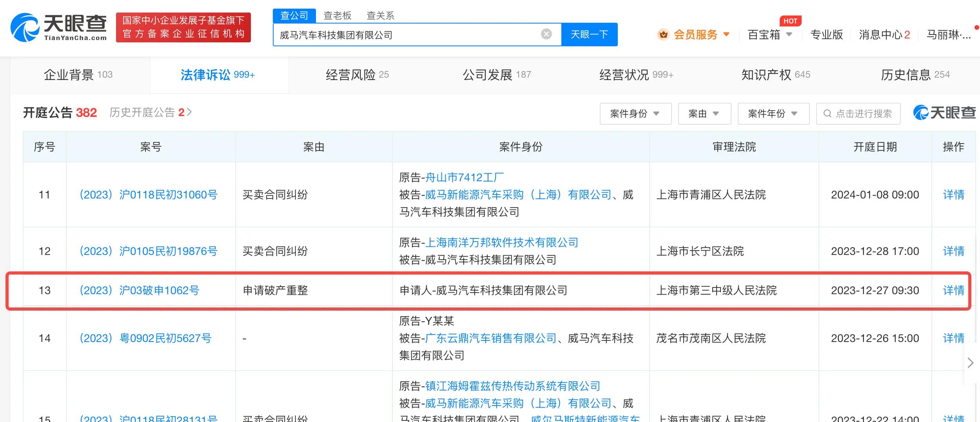View 详情 for row 12
This screenshot has width=980, height=422.
click(953, 251)
